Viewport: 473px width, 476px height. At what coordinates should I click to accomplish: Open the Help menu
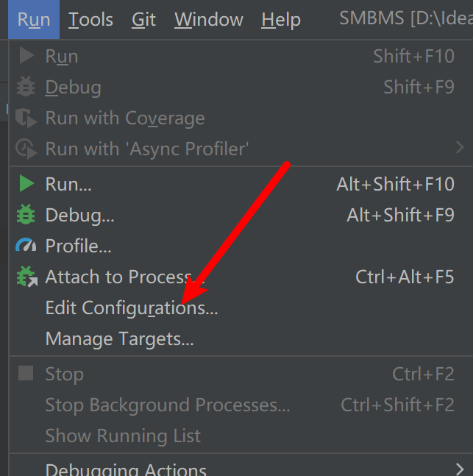(281, 20)
